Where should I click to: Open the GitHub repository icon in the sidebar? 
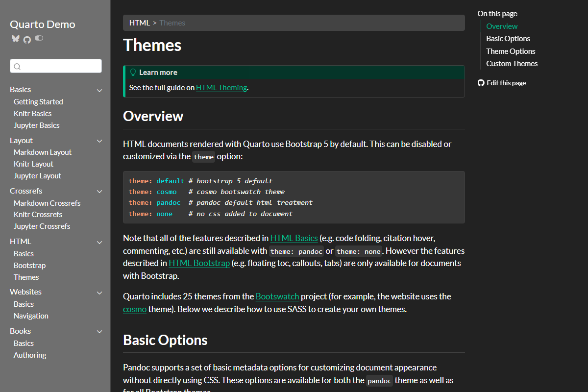point(27,38)
